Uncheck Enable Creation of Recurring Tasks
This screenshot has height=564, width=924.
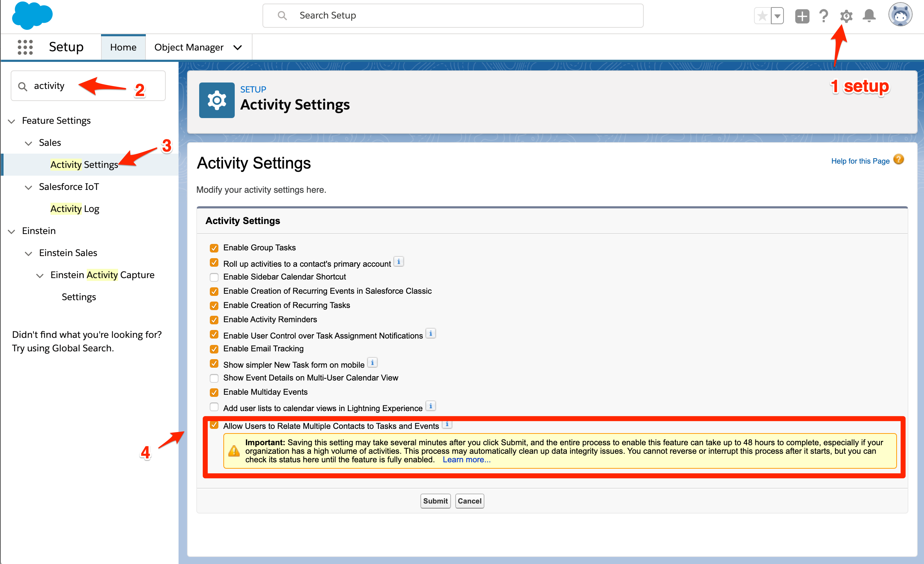click(x=214, y=305)
